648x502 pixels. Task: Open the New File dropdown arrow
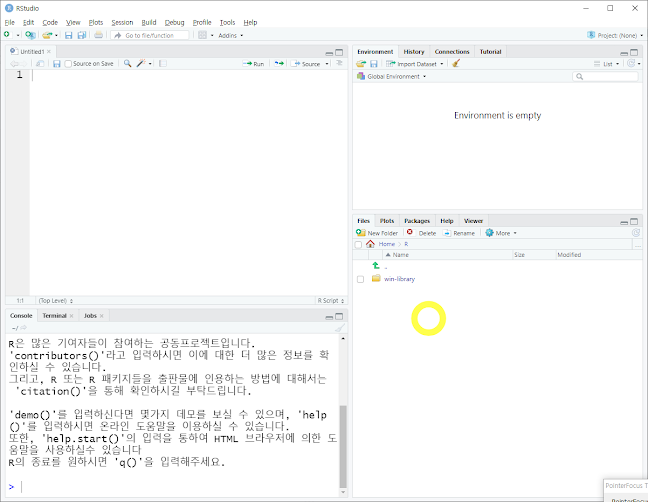[18, 36]
